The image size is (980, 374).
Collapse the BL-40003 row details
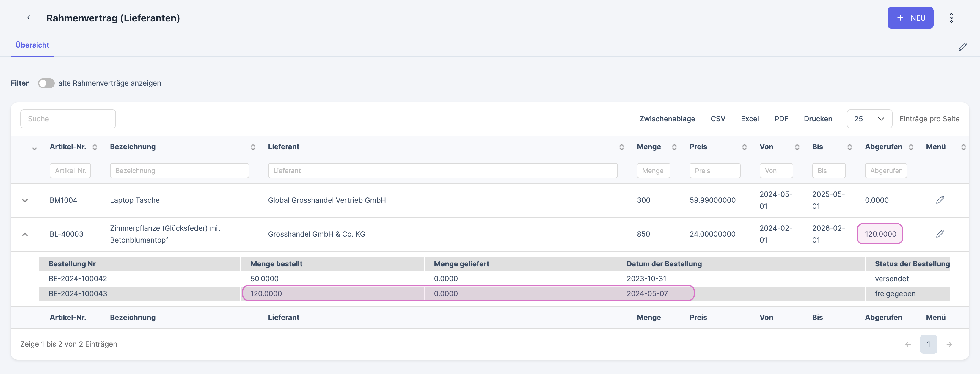point(25,234)
